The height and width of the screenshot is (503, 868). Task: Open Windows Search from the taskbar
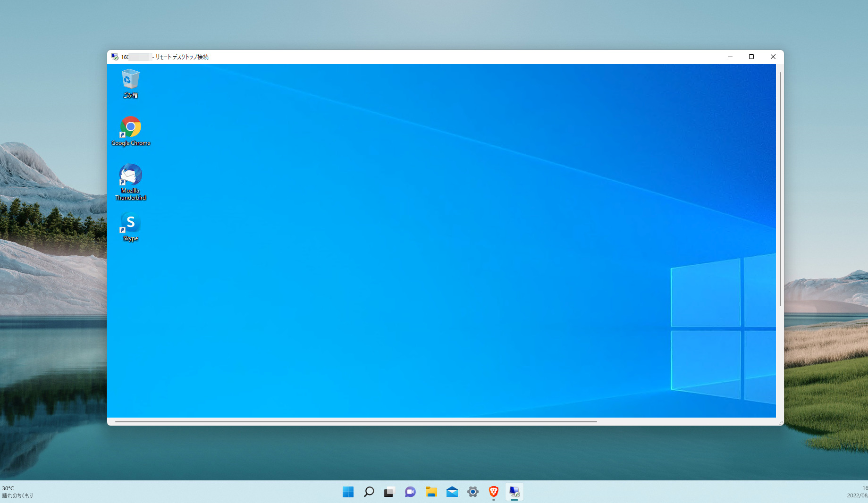[369, 492]
